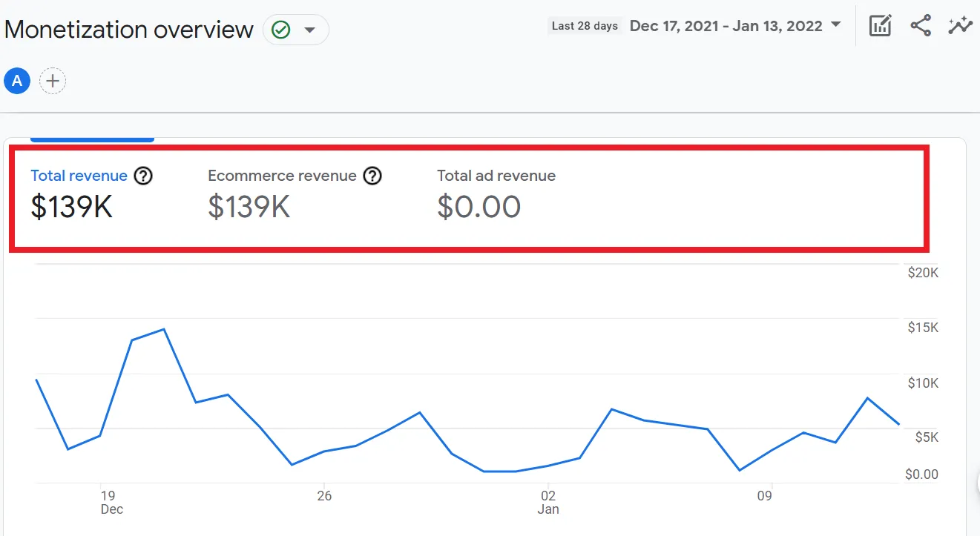Click the share report icon
The image size is (980, 536).
tap(921, 26)
